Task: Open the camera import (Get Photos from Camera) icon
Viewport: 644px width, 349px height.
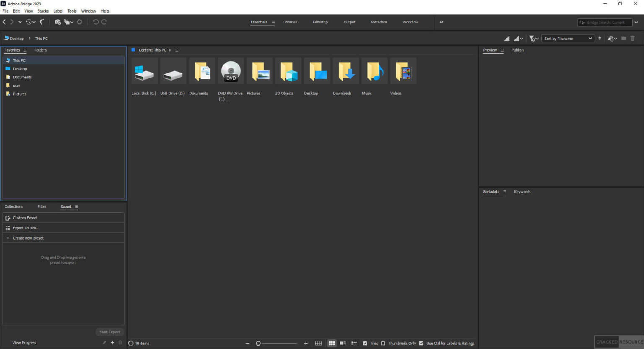Action: coord(58,22)
